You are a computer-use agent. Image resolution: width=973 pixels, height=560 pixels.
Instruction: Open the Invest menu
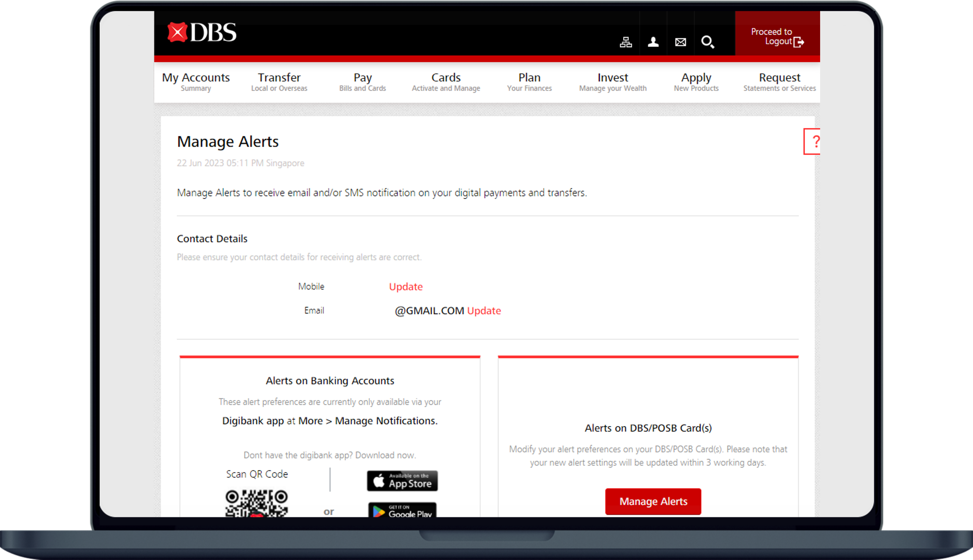tap(613, 82)
